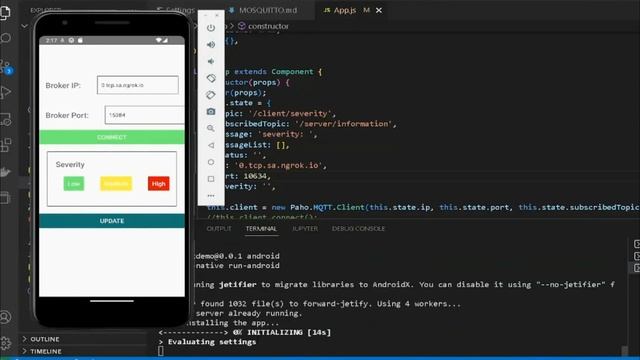Open VS Code Explorer files icon
The image size is (640, 360).
tap(5, 12)
